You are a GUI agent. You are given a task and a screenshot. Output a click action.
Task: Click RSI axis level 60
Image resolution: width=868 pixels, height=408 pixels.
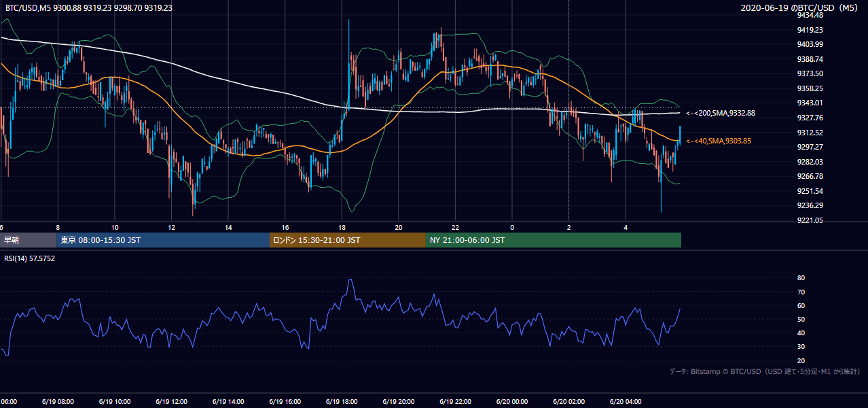point(801,305)
